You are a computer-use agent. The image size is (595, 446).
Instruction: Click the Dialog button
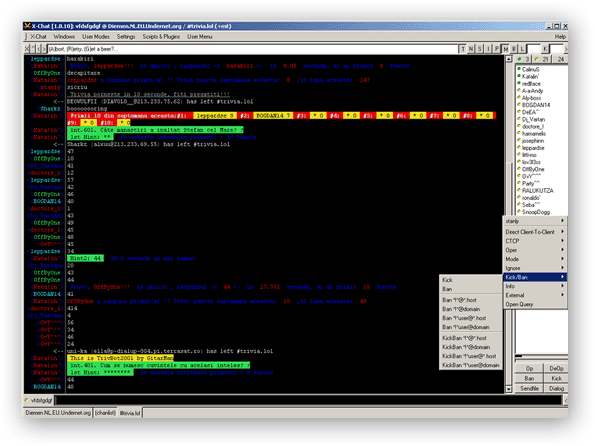(556, 388)
